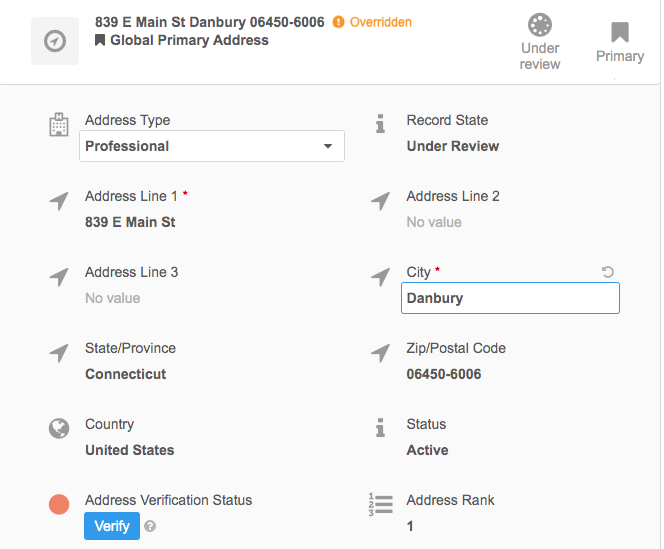664x549 pixels.
Task: Click the Address Line 2 empty value
Action: pos(434,222)
